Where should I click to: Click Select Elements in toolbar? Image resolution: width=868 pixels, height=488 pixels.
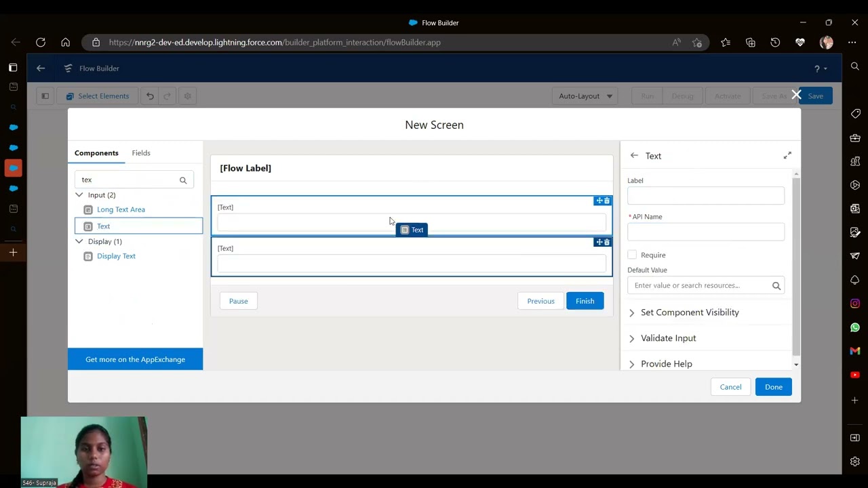pos(98,96)
